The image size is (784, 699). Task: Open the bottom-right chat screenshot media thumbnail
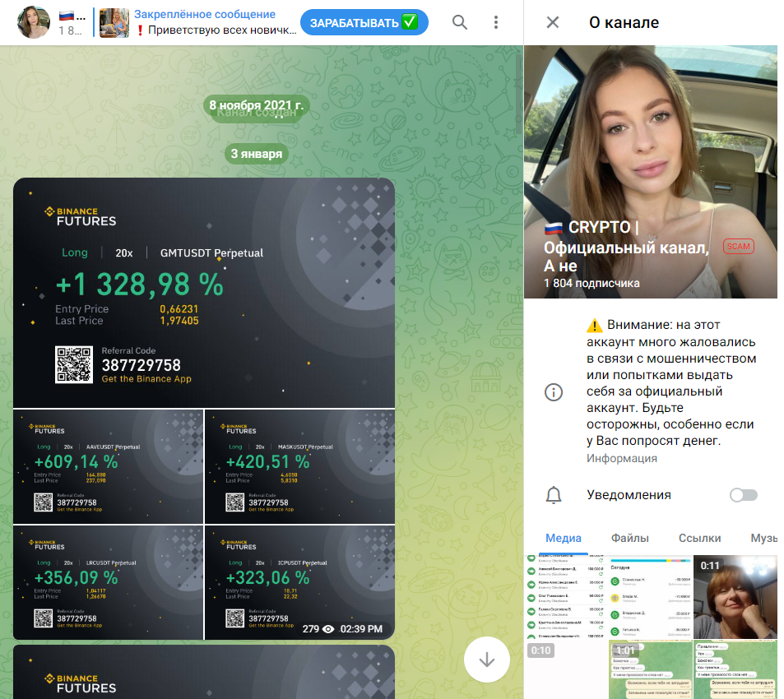[735, 669]
